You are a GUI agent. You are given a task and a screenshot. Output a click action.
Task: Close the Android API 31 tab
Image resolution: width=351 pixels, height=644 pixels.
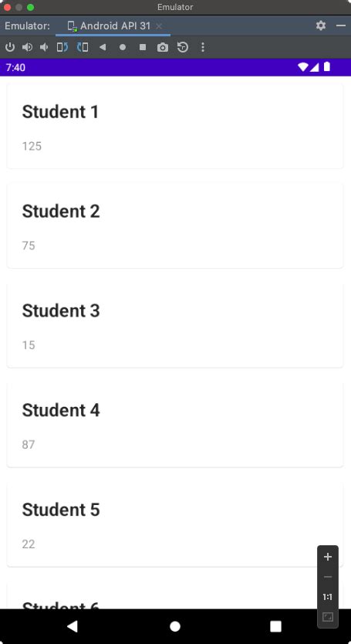pyautogui.click(x=159, y=26)
